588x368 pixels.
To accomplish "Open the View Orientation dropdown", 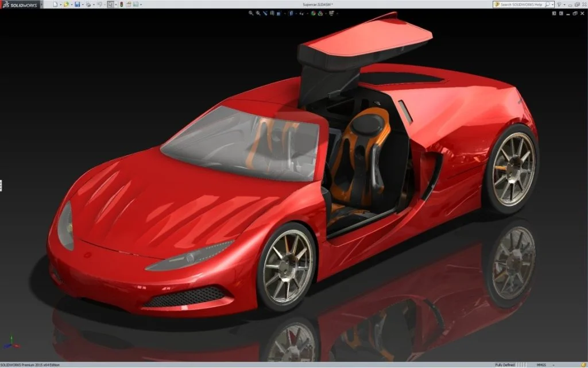I will [285, 13].
